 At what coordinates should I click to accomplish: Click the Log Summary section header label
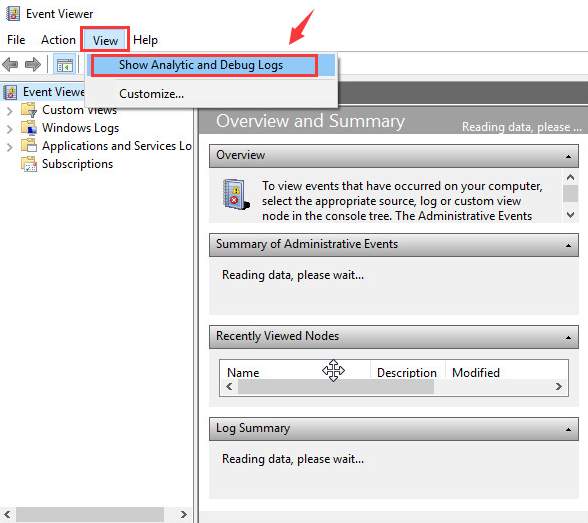pyautogui.click(x=253, y=429)
